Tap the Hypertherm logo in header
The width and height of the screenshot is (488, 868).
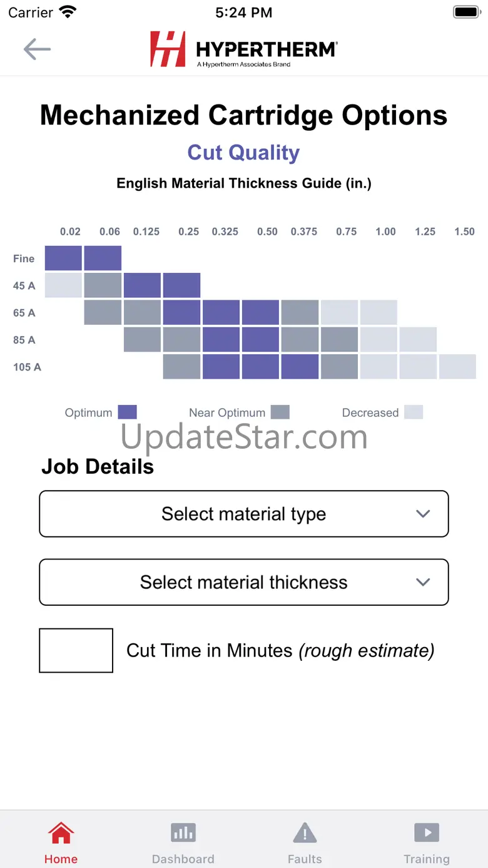point(243,49)
